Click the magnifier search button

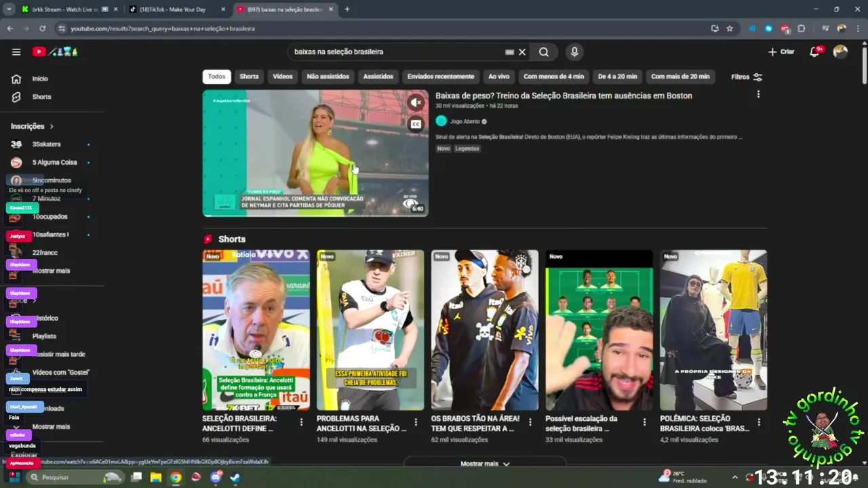click(x=544, y=52)
